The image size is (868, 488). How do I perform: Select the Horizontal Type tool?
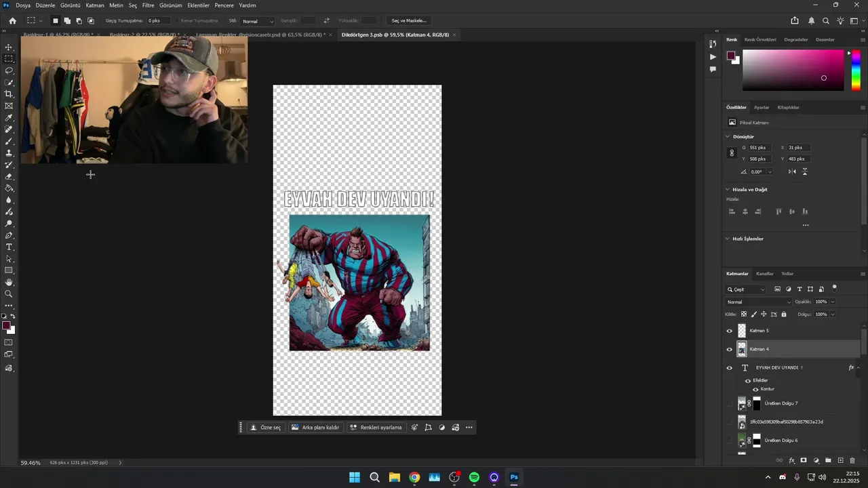(9, 247)
